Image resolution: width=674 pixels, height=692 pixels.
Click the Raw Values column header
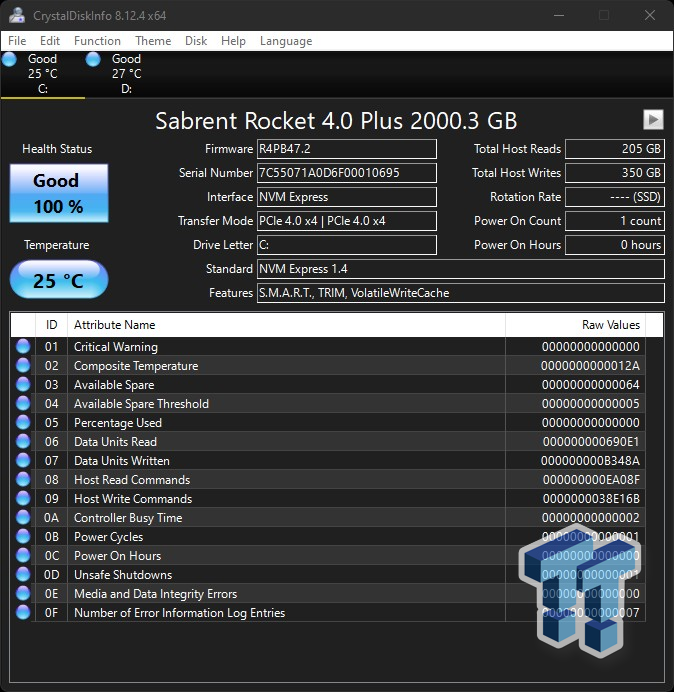[x=610, y=325]
